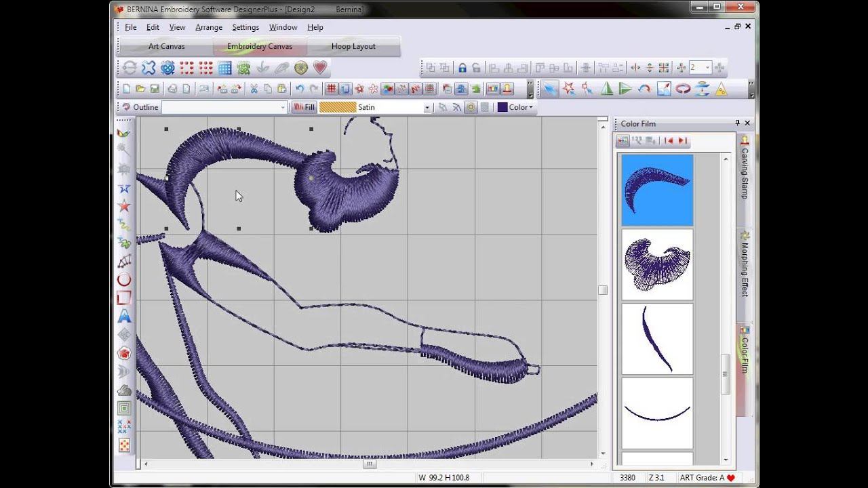868x488 pixels.
Task: Expand the Outline stitch type dropdown
Action: pos(283,108)
